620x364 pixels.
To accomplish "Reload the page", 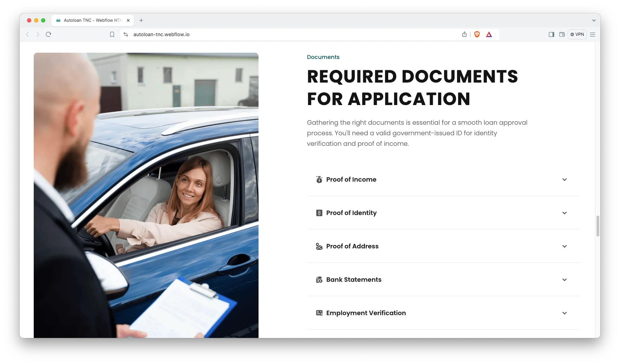I will point(48,34).
